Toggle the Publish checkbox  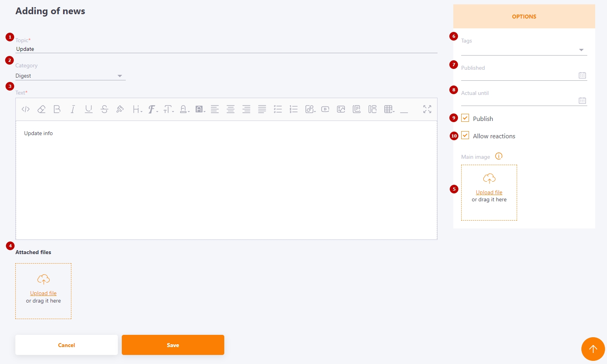pos(465,118)
